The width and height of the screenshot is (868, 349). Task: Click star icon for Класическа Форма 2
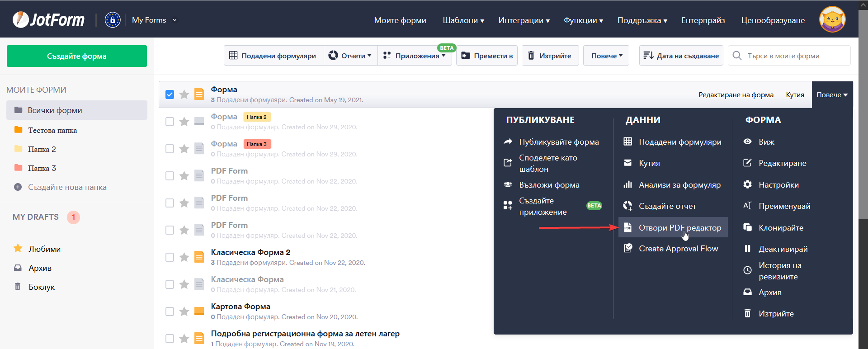pos(184,257)
